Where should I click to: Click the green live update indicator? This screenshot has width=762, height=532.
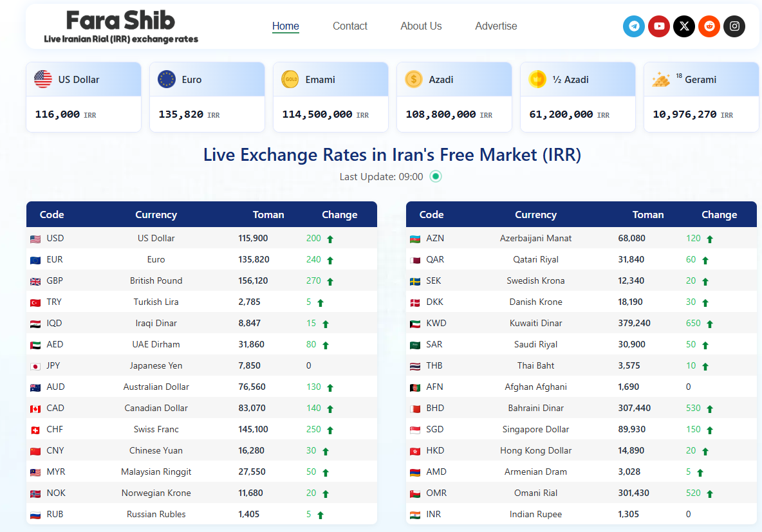(x=436, y=176)
